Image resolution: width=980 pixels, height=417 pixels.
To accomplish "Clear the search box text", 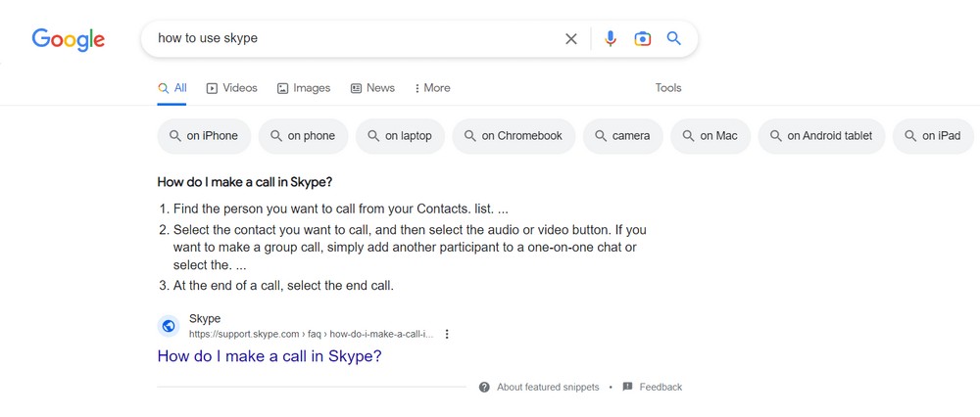I will pyautogui.click(x=571, y=39).
